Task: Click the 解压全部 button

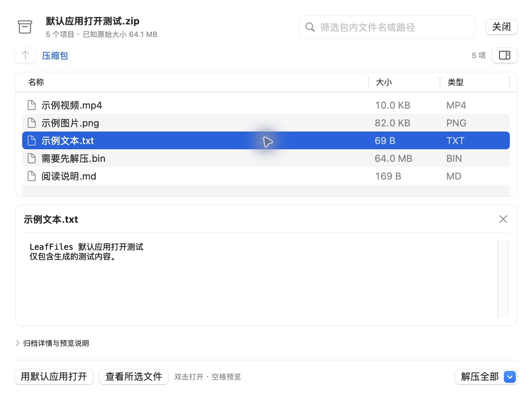Action: pyautogui.click(x=480, y=377)
